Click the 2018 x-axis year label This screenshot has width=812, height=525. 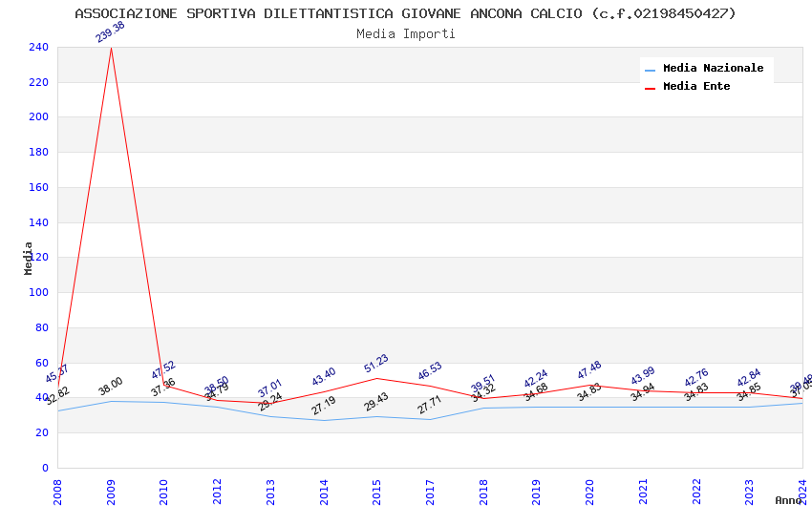pyautogui.click(x=483, y=492)
